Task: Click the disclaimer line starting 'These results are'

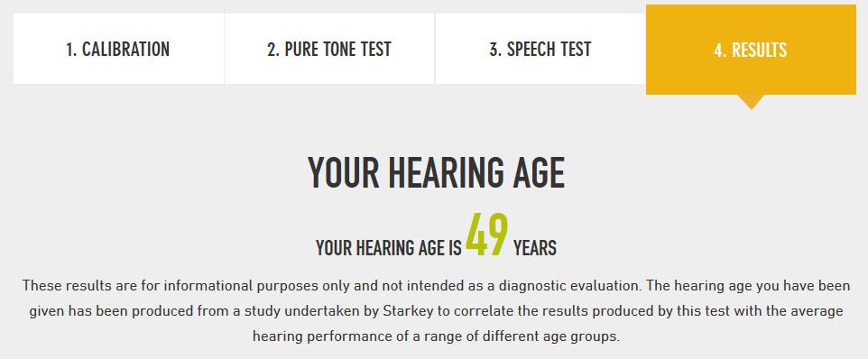Action: tap(436, 286)
